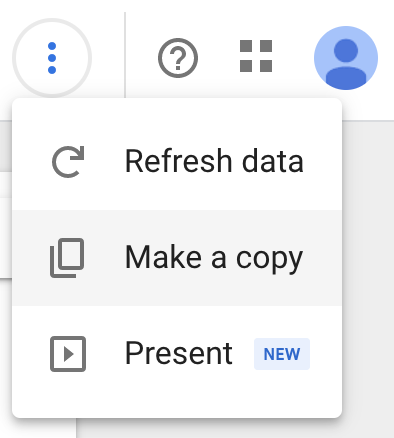Viewport: 394px width, 438px height.
Task: Open the help question mark icon
Action: pyautogui.click(x=178, y=58)
